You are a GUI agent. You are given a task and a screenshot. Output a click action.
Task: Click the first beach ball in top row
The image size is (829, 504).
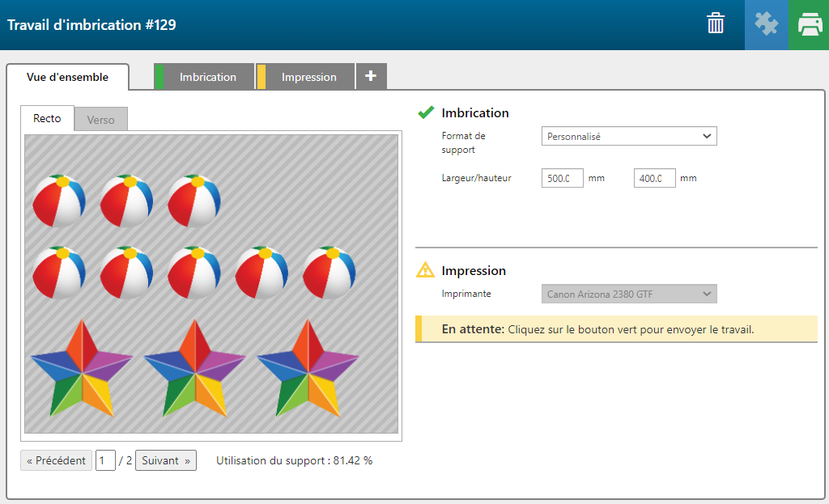(x=59, y=201)
